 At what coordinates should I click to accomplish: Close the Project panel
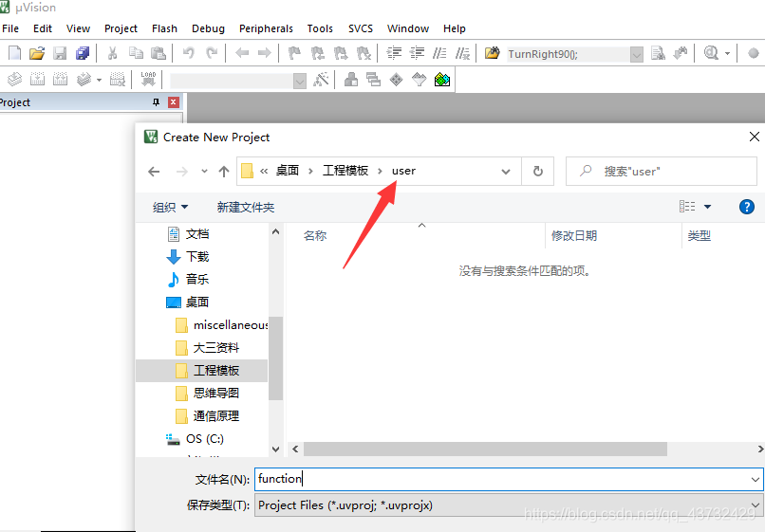pos(173,101)
